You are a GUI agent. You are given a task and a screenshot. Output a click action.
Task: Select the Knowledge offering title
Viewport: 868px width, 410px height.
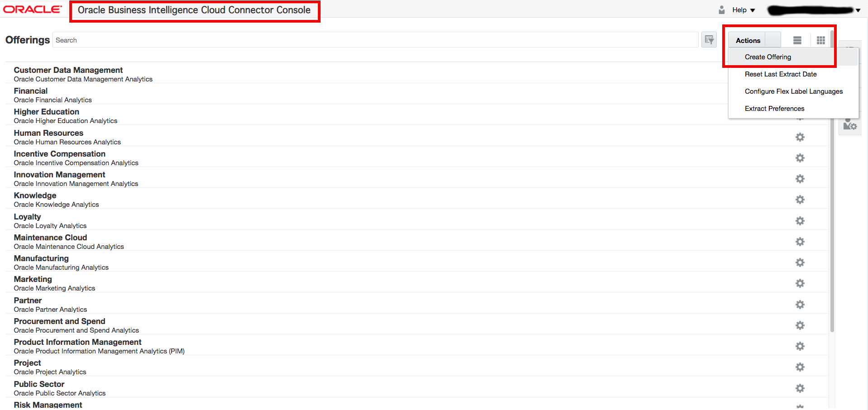(35, 195)
